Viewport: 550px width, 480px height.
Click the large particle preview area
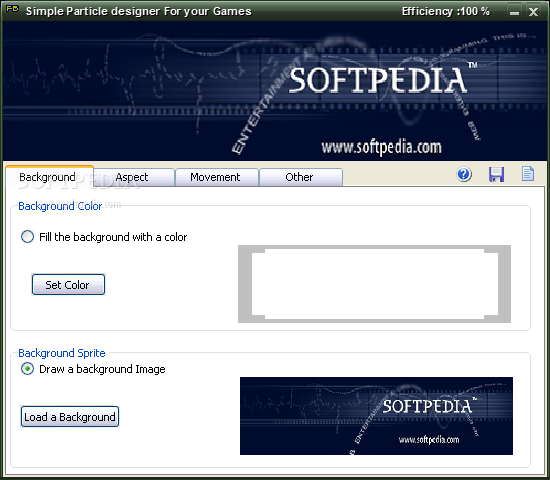(275, 91)
